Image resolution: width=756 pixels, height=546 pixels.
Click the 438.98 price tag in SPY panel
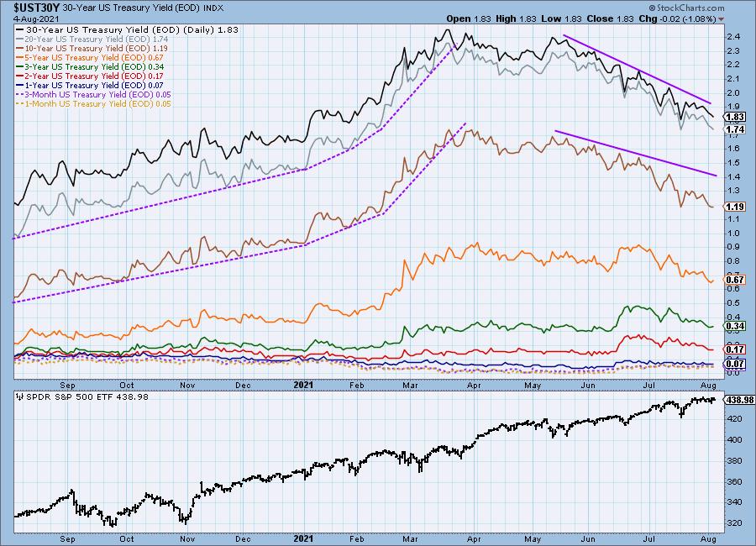tap(738, 400)
